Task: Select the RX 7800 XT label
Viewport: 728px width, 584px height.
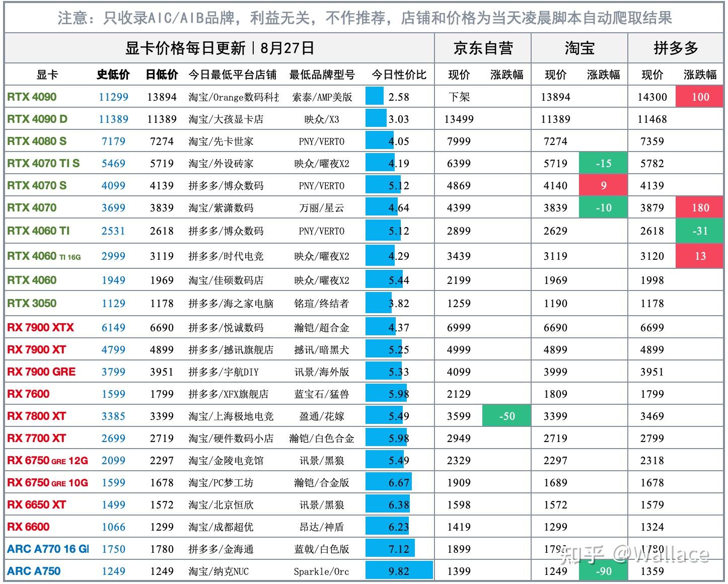Action: coord(36,416)
